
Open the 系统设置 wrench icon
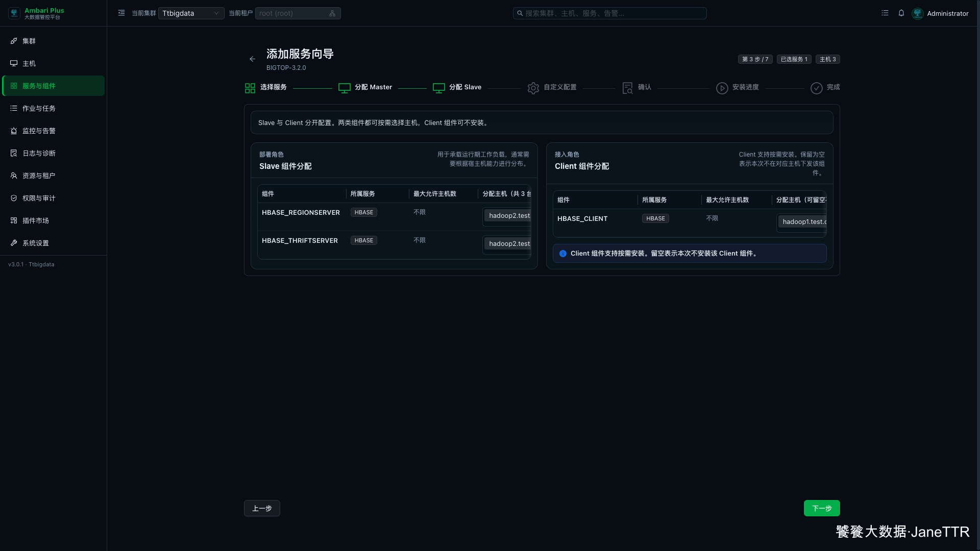14,243
